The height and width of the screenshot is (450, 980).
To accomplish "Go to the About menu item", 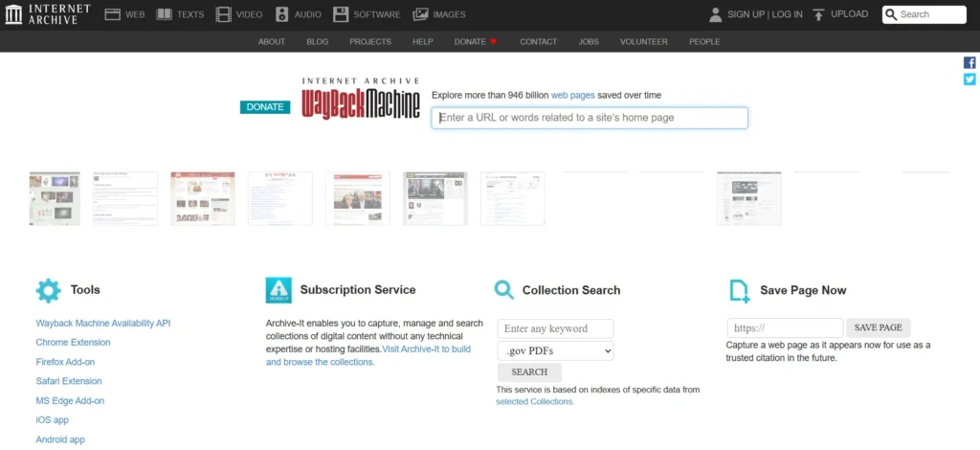I will click(272, 42).
